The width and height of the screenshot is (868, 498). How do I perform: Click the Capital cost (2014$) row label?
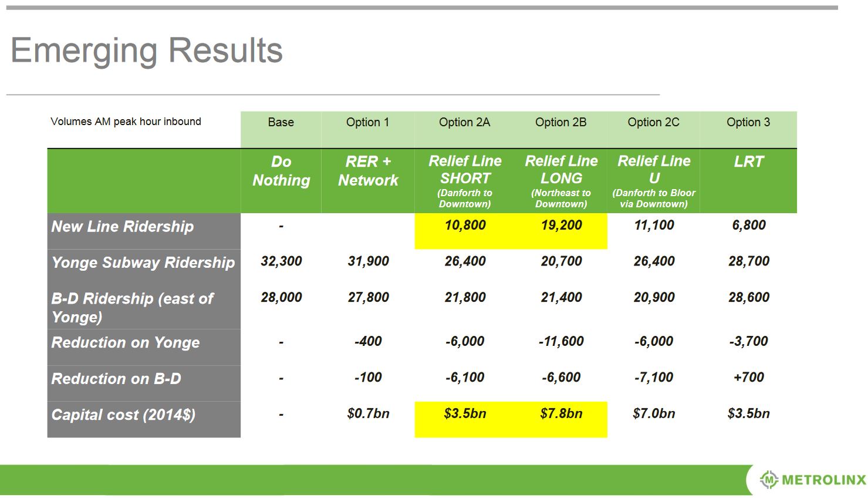[123, 415]
